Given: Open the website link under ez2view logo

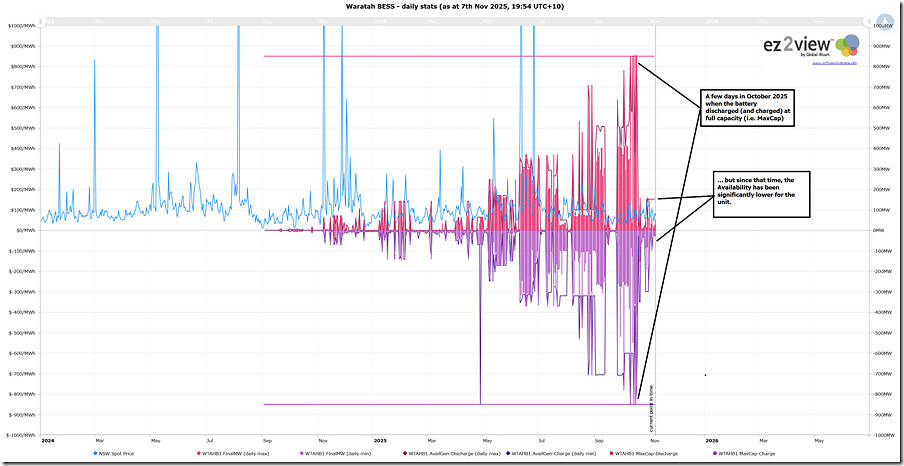Looking at the screenshot, I should click(x=834, y=62).
